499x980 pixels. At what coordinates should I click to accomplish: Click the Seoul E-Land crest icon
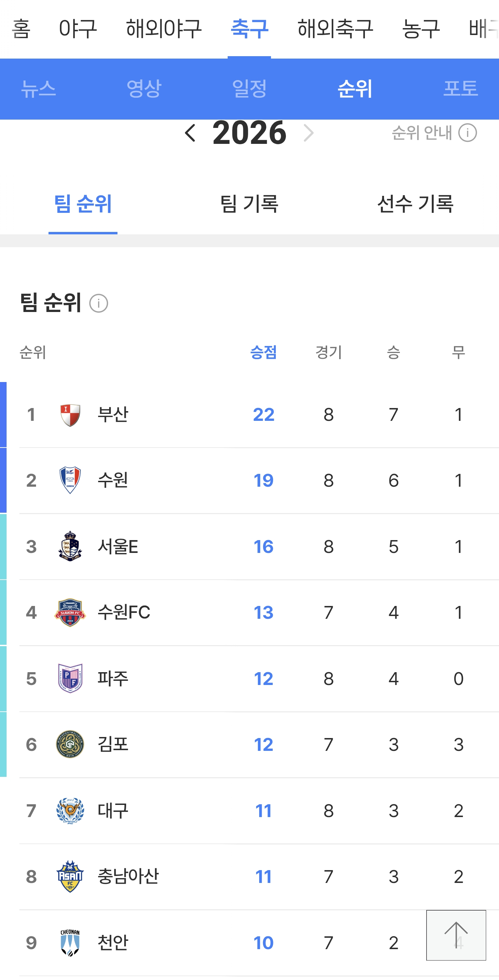(x=70, y=546)
